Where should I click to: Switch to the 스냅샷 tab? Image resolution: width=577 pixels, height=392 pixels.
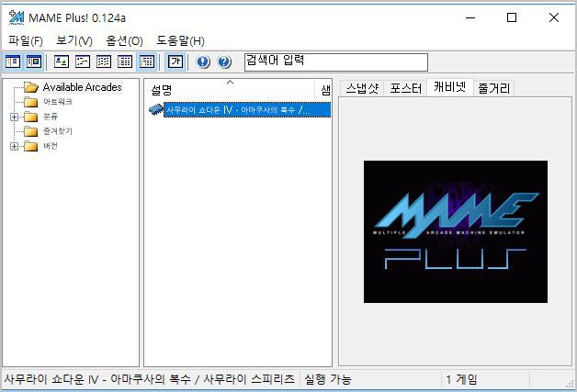pyautogui.click(x=361, y=88)
